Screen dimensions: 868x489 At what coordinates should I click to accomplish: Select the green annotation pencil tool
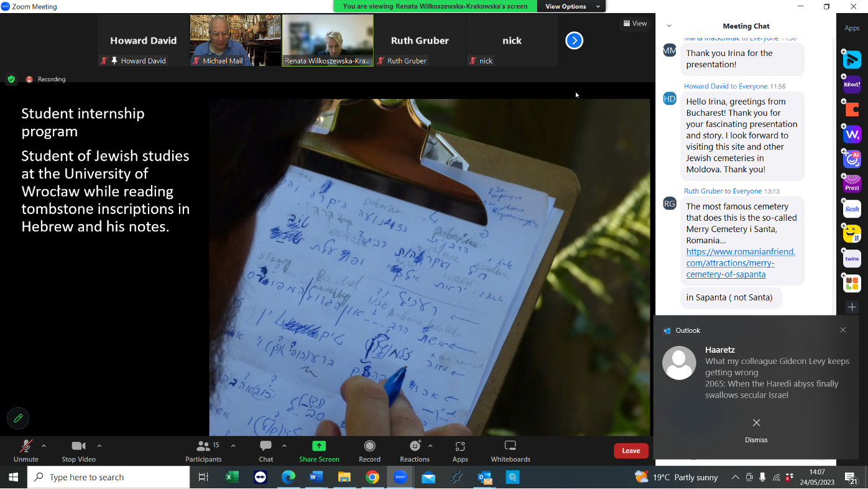coord(17,418)
